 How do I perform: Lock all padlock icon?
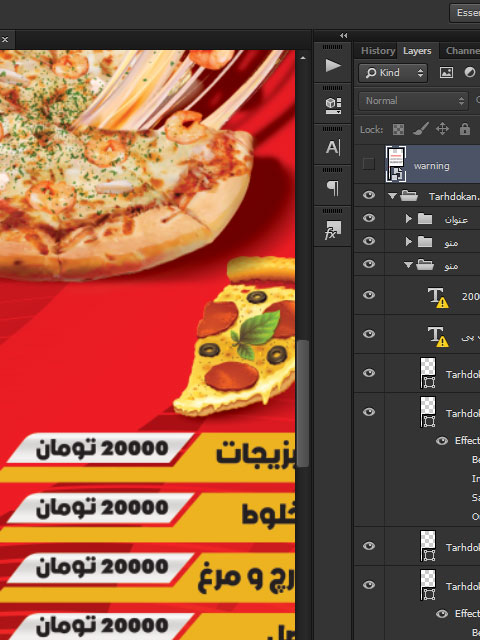pyautogui.click(x=465, y=129)
